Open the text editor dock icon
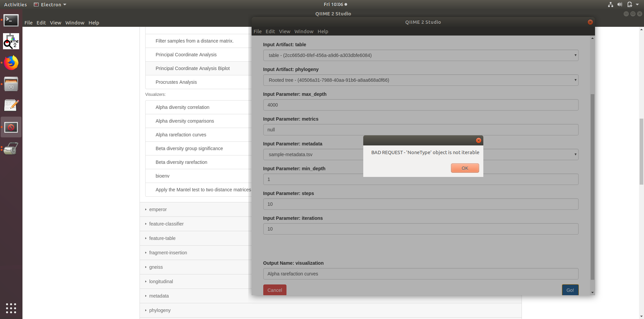 (x=11, y=106)
